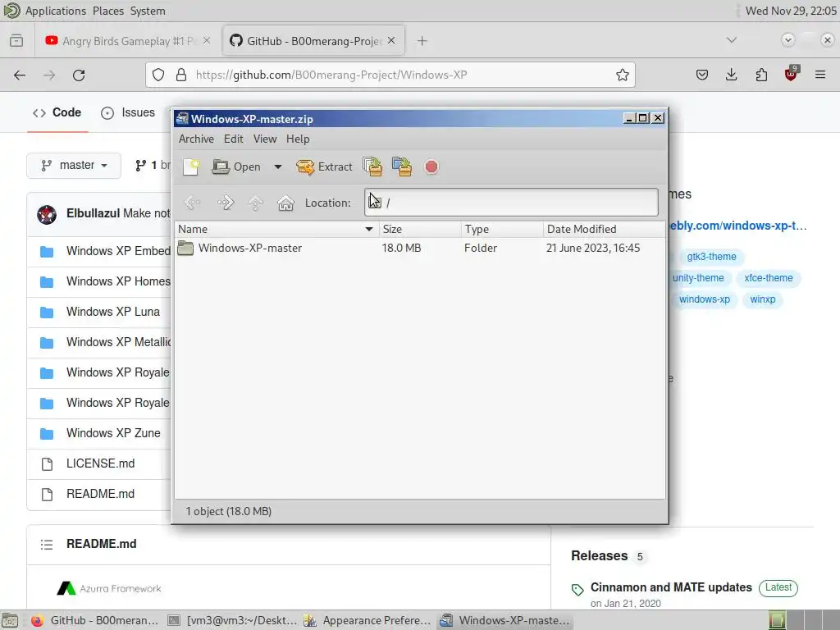Open the System menu in top panel
The height and width of the screenshot is (630, 840).
click(x=148, y=11)
